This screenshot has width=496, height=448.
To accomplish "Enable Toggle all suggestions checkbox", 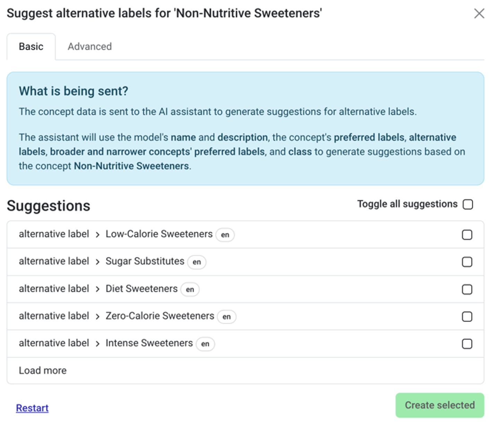I will [468, 204].
